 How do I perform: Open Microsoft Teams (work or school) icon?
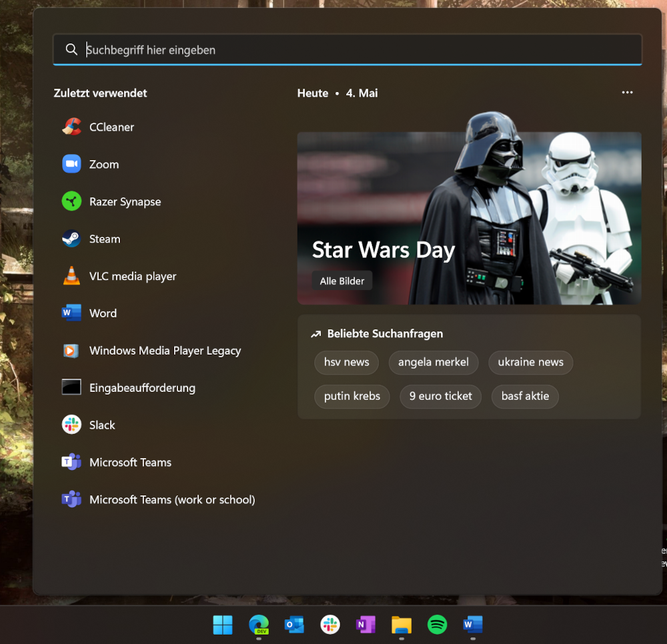(71, 499)
